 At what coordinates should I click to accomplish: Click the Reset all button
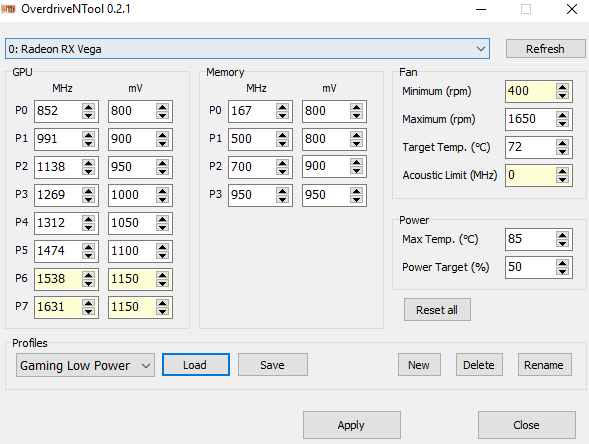(x=437, y=310)
